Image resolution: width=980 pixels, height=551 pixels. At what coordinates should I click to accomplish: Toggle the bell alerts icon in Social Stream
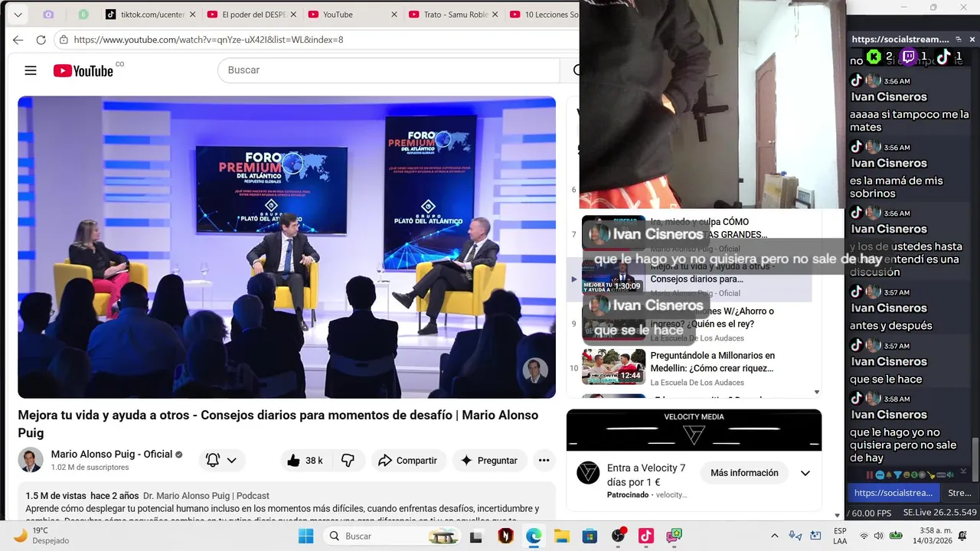(x=889, y=475)
